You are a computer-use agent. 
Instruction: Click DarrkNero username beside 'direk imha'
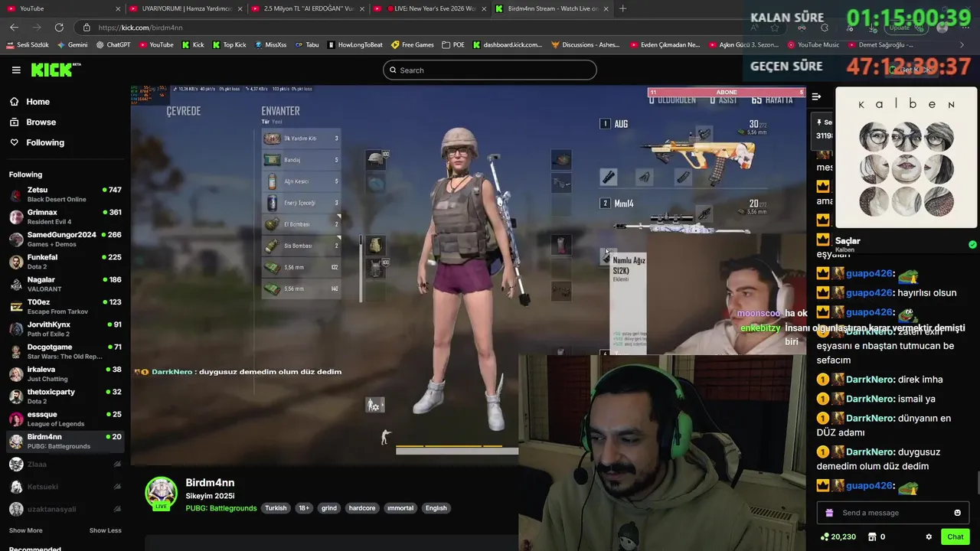click(x=869, y=380)
